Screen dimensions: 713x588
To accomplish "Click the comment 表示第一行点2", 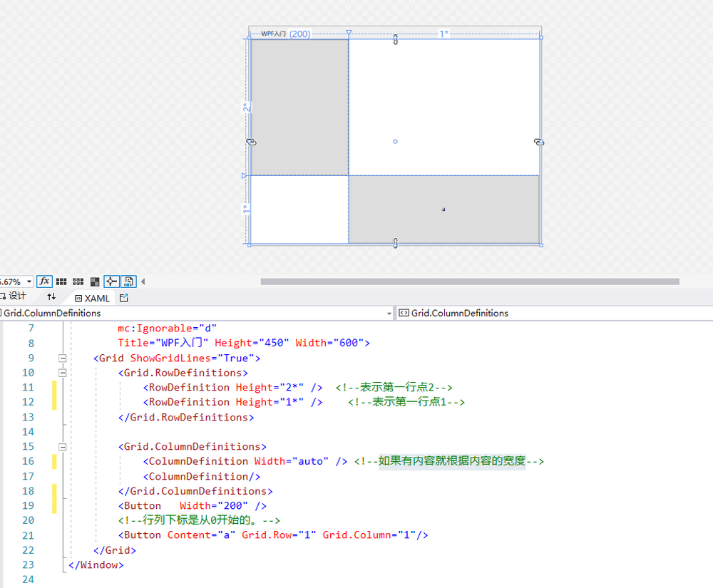I will pos(394,387).
